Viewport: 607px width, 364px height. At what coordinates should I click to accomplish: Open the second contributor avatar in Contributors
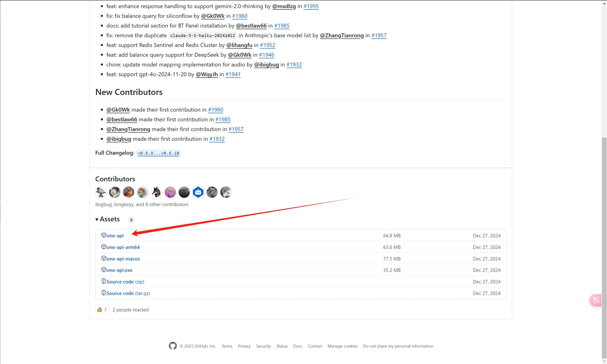(x=115, y=192)
